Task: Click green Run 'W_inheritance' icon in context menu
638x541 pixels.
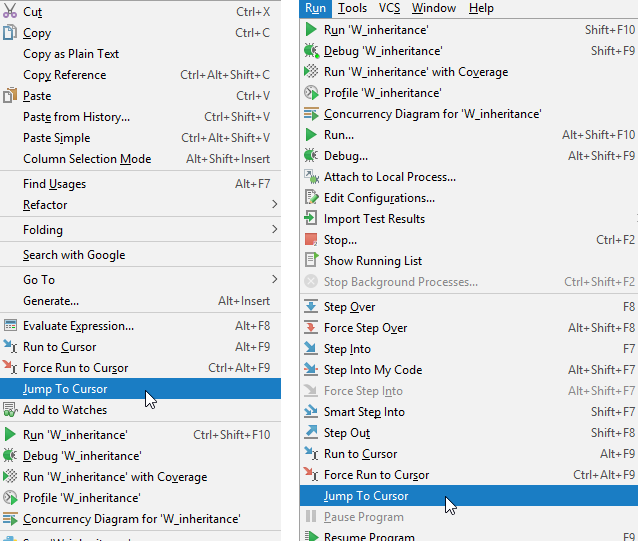Action: [x=10, y=434]
